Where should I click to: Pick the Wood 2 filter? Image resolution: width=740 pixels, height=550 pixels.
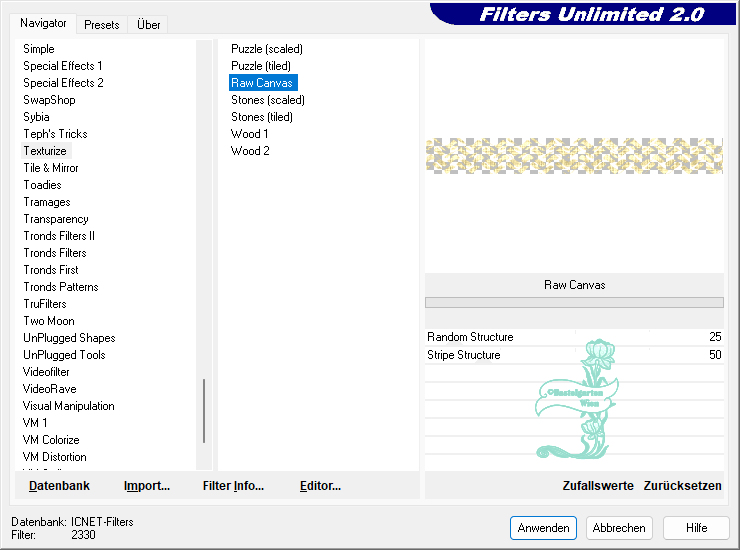coord(250,151)
